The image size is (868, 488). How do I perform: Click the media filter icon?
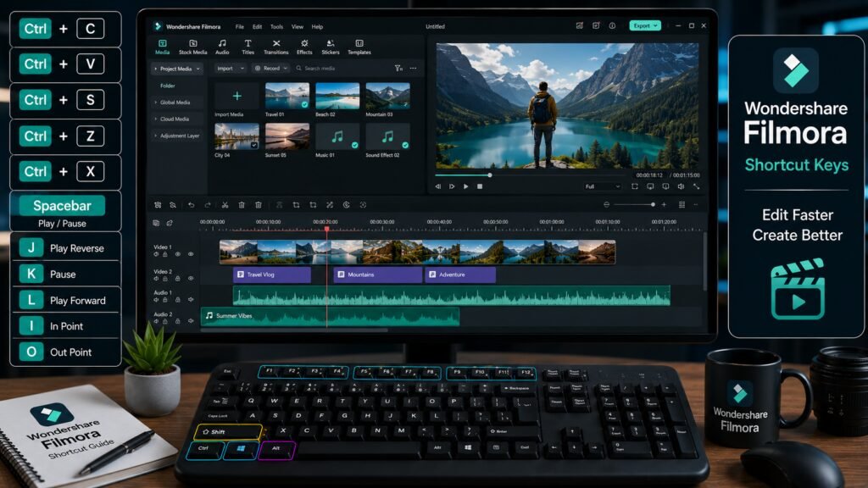tap(398, 68)
